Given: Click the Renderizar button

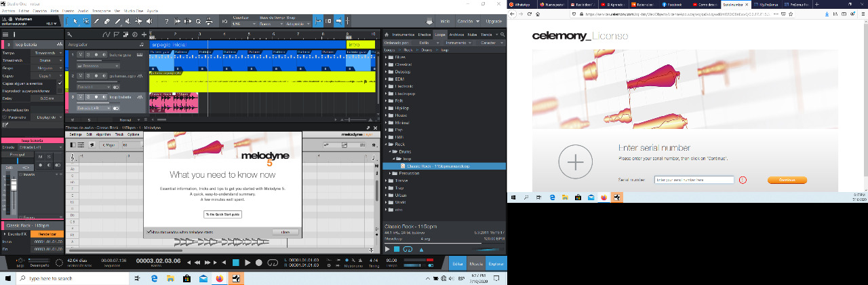Looking at the screenshot, I should pyautogui.click(x=48, y=233).
